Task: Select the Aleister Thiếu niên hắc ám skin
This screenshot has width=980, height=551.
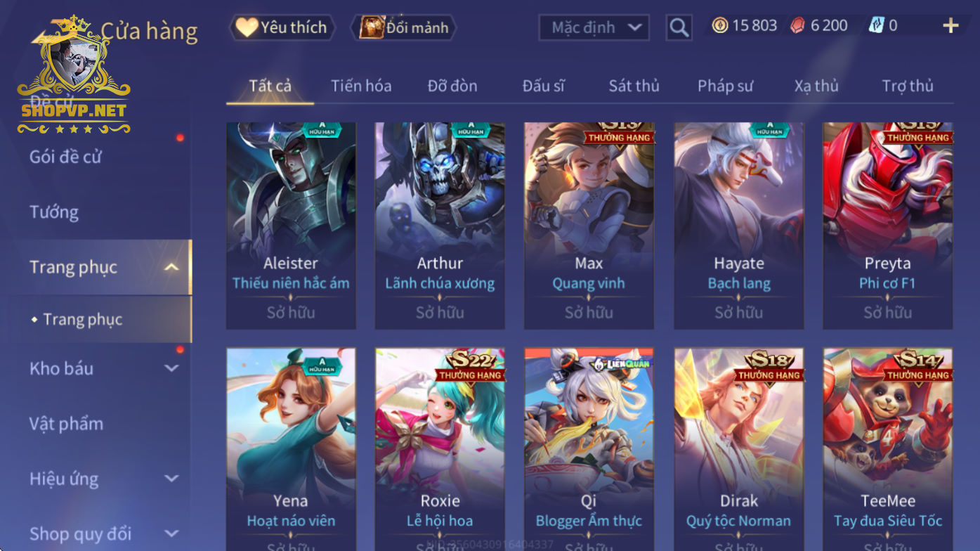Action: pyautogui.click(x=291, y=226)
